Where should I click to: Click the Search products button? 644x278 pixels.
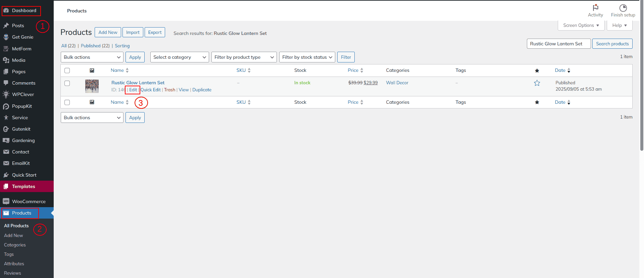pos(612,44)
